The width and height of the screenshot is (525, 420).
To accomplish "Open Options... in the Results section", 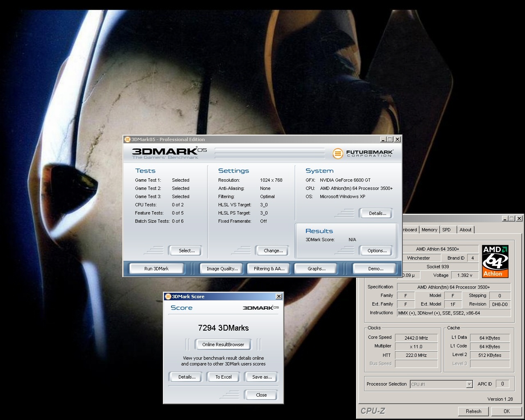I will click(377, 251).
